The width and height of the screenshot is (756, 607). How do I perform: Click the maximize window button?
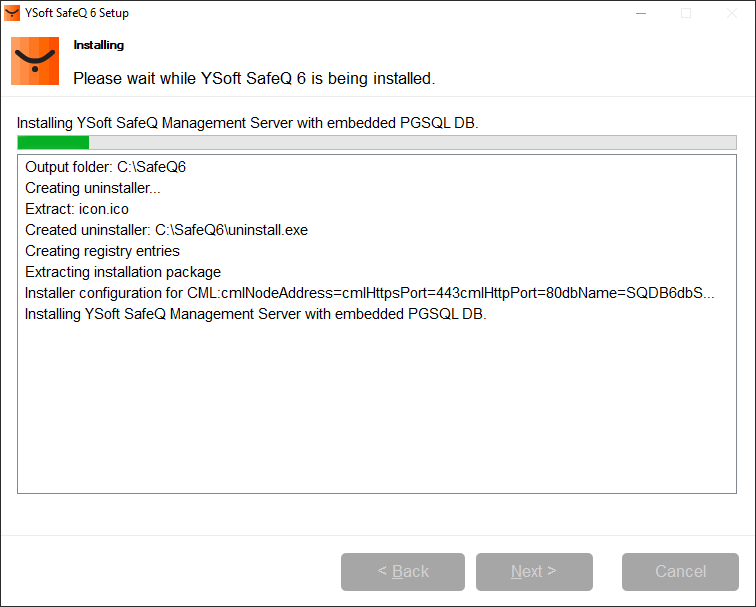tap(686, 14)
